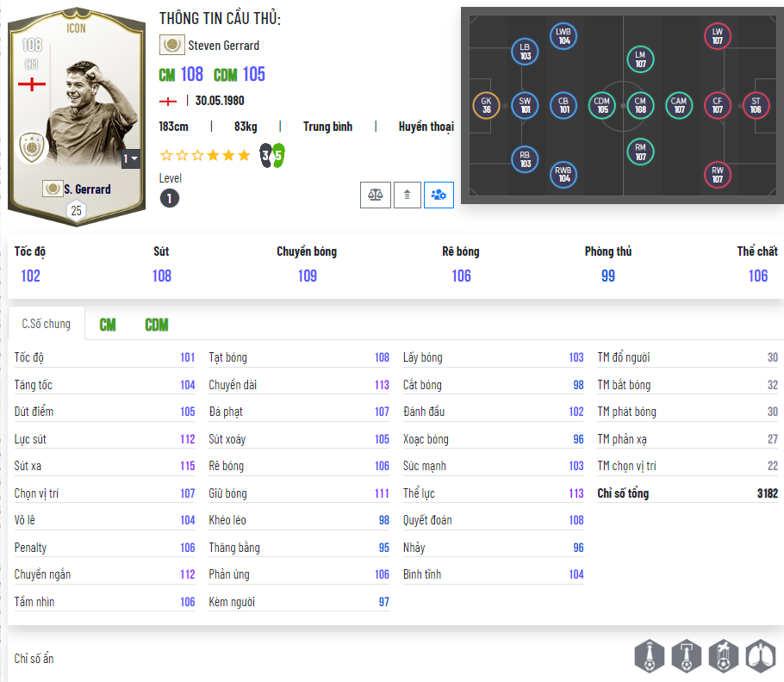This screenshot has height=682, width=784.
Task: Click the player-over-ball trait hexagon icon
Action: 724,656
